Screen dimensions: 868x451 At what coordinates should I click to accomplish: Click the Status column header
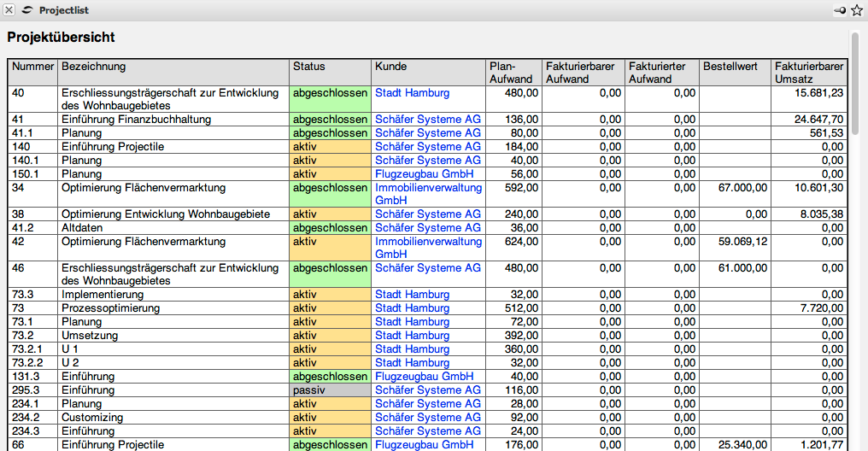[x=308, y=67]
